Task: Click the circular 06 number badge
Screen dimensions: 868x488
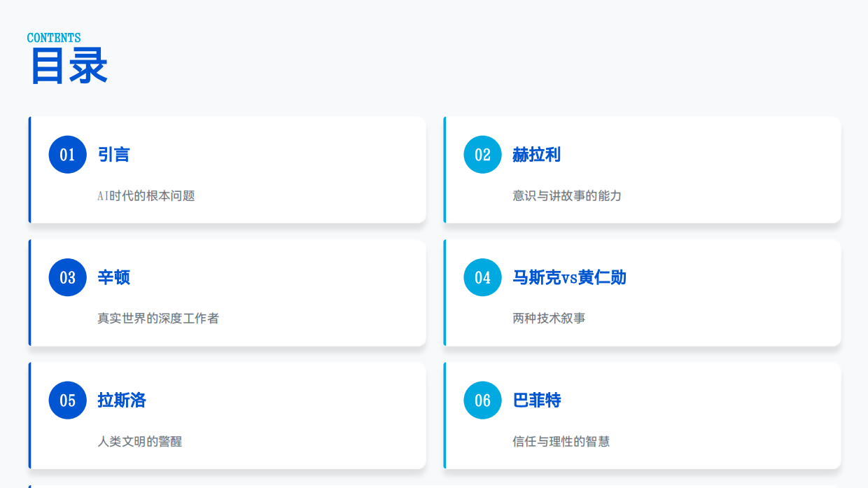Action: [x=482, y=400]
